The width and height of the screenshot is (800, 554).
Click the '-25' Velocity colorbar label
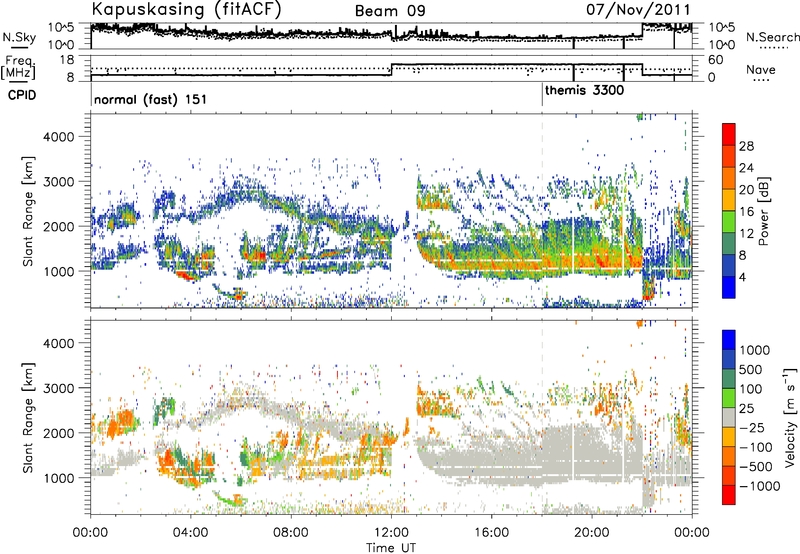tap(752, 428)
